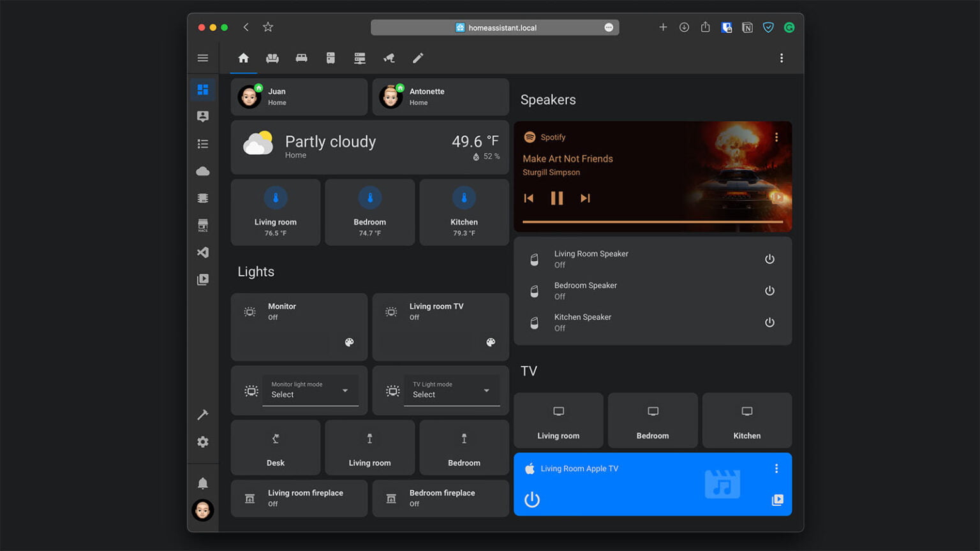Power off the Living Room Apple TV
The image size is (980, 551).
[531, 500]
